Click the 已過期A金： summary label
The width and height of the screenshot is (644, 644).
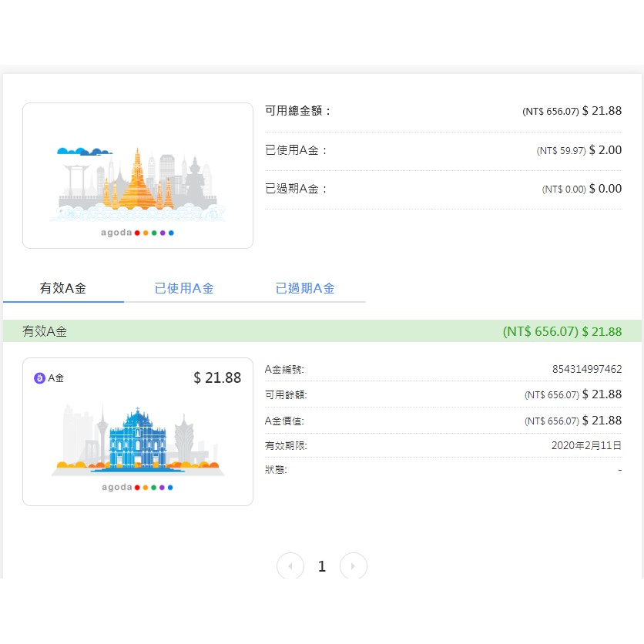point(296,189)
